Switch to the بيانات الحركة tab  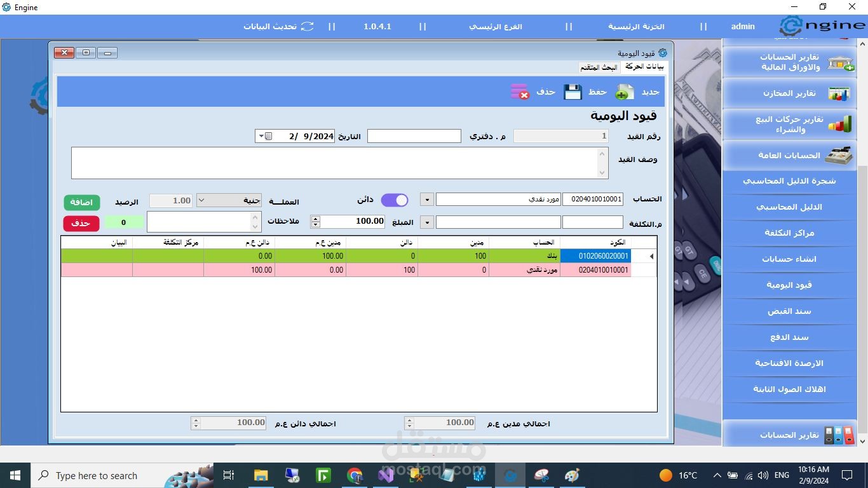click(x=644, y=67)
